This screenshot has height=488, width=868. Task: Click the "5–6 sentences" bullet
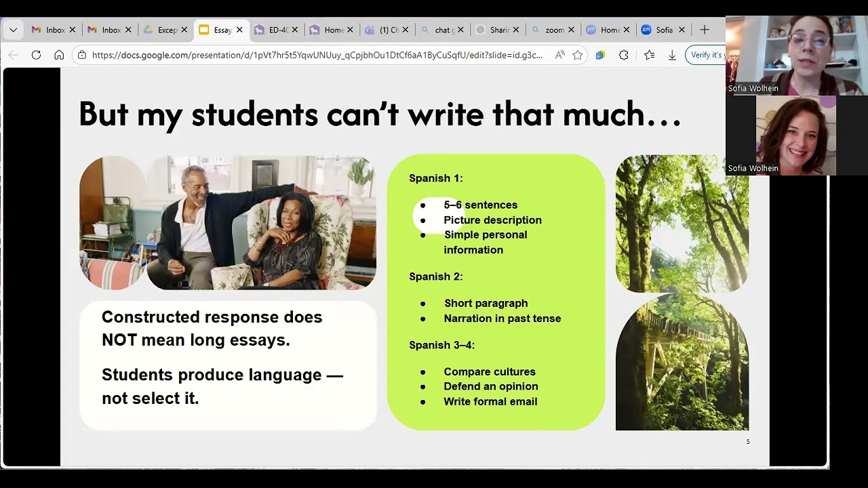coord(480,205)
